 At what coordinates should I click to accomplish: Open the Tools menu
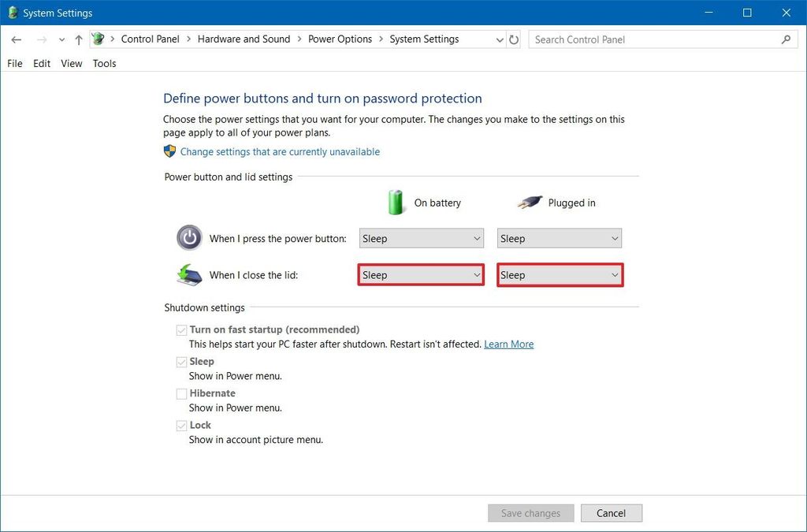104,63
